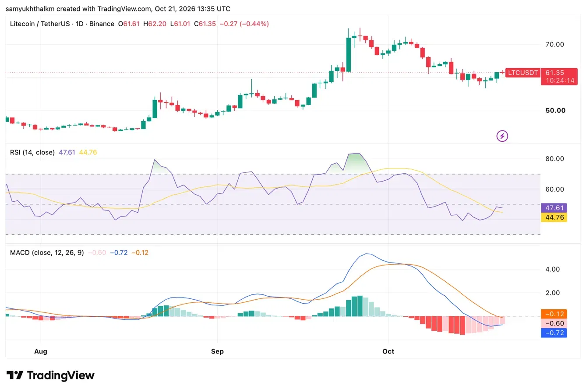Image resolution: width=586 pixels, height=392 pixels.
Task: Click the 80.00 RSI axis label
Action: click(x=554, y=158)
